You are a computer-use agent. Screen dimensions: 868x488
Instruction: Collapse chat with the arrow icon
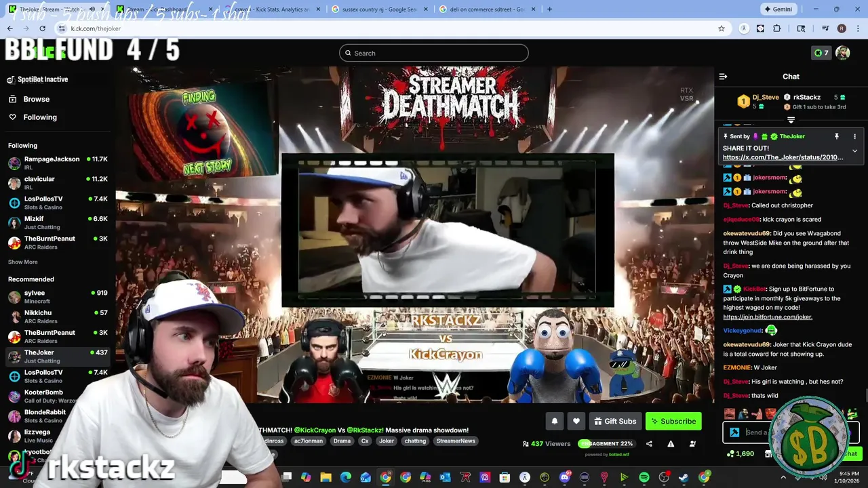pos(723,77)
